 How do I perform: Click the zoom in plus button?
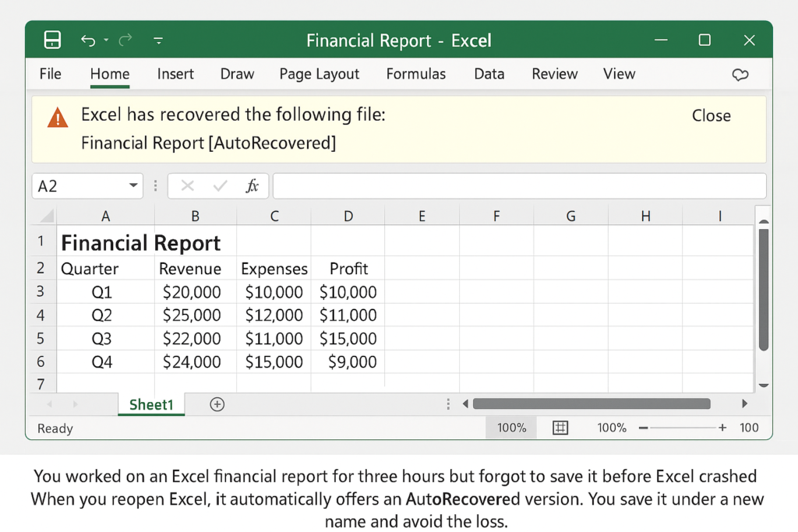pos(722,428)
